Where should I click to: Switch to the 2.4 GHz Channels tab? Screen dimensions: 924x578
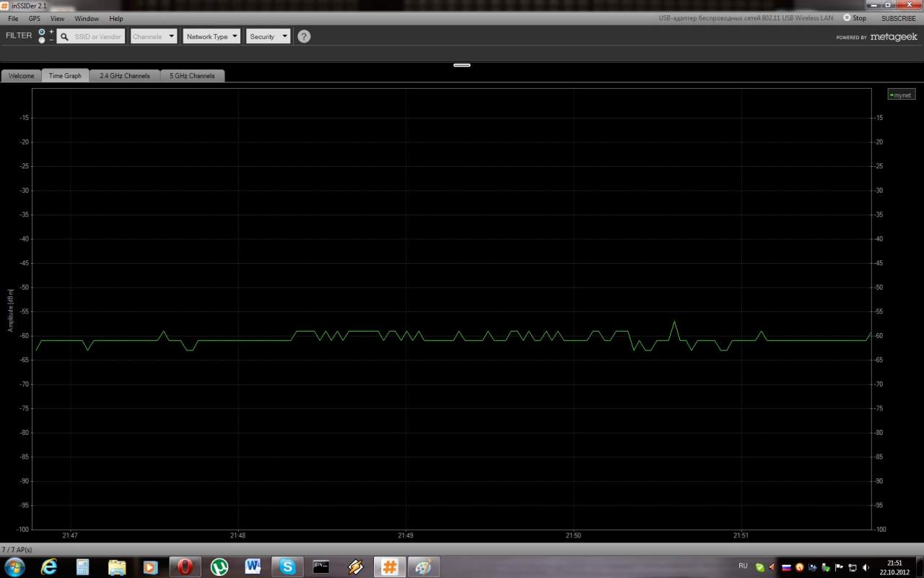pos(125,76)
